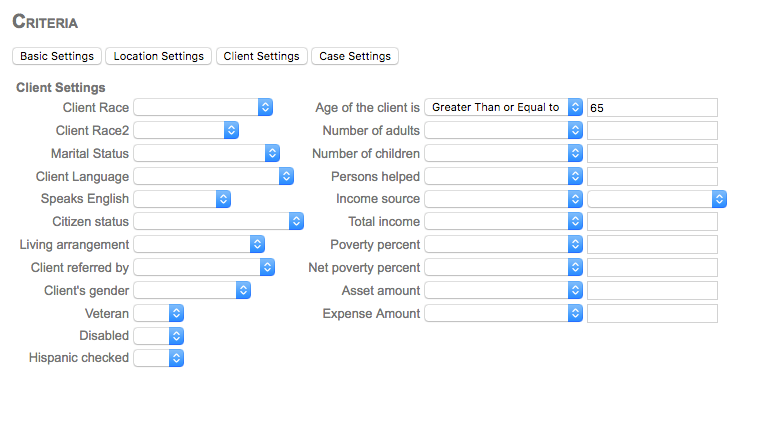767x422 pixels.
Task: Open the Living arrangement dropdown
Action: (x=198, y=244)
